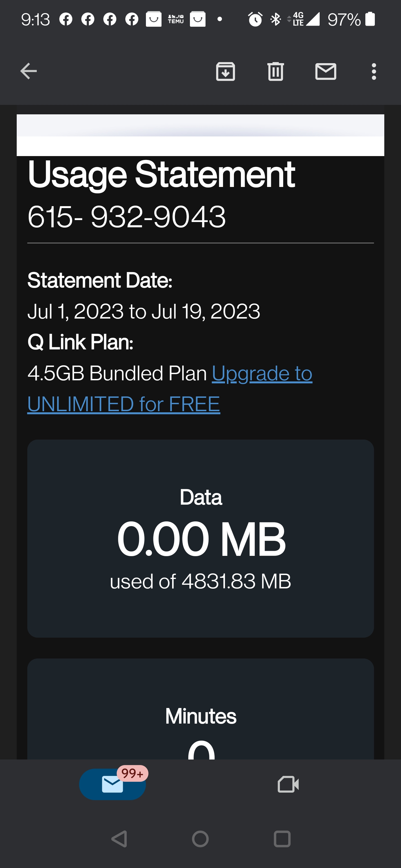
Task: Tap the phone number 615-932-9043
Action: click(126, 217)
